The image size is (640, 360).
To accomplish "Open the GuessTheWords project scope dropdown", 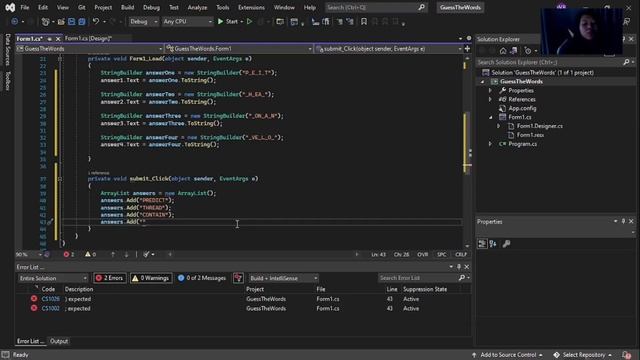I will pyautogui.click(x=89, y=49).
